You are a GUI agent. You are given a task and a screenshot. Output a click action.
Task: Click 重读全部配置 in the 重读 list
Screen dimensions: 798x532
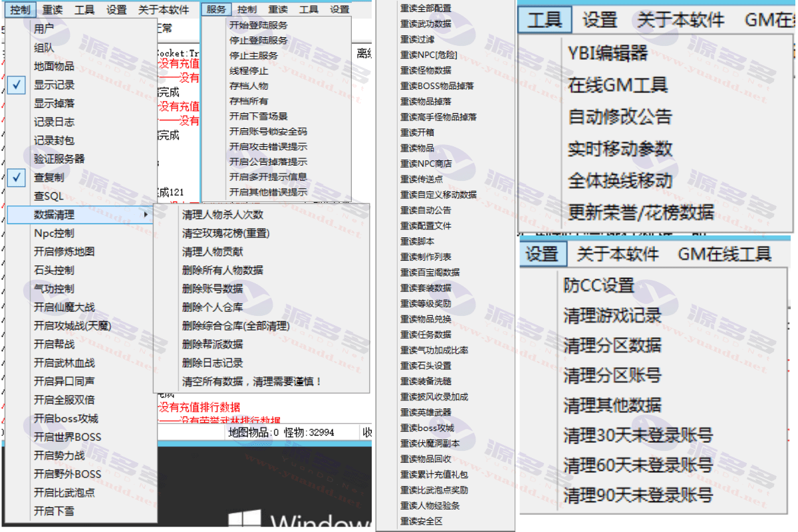426,8
